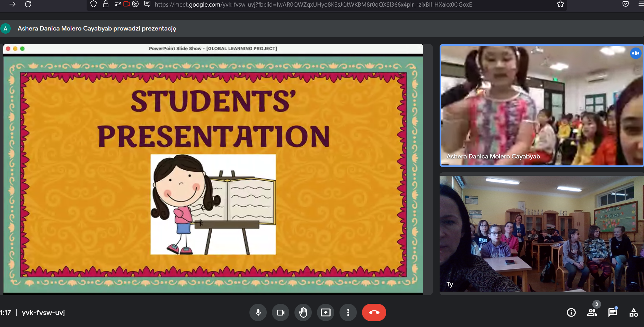This screenshot has width=644, height=327.
Task: Reload the page in browser
Action: click(x=28, y=4)
